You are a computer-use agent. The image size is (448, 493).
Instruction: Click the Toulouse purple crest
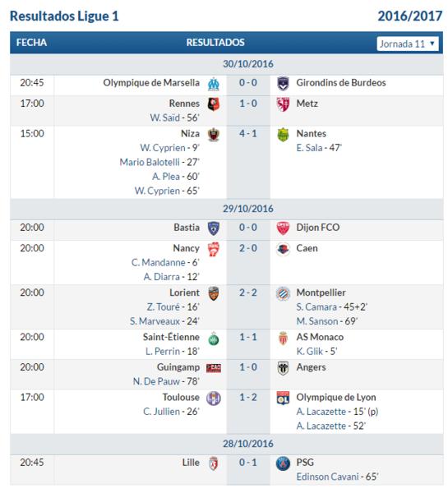click(x=214, y=398)
